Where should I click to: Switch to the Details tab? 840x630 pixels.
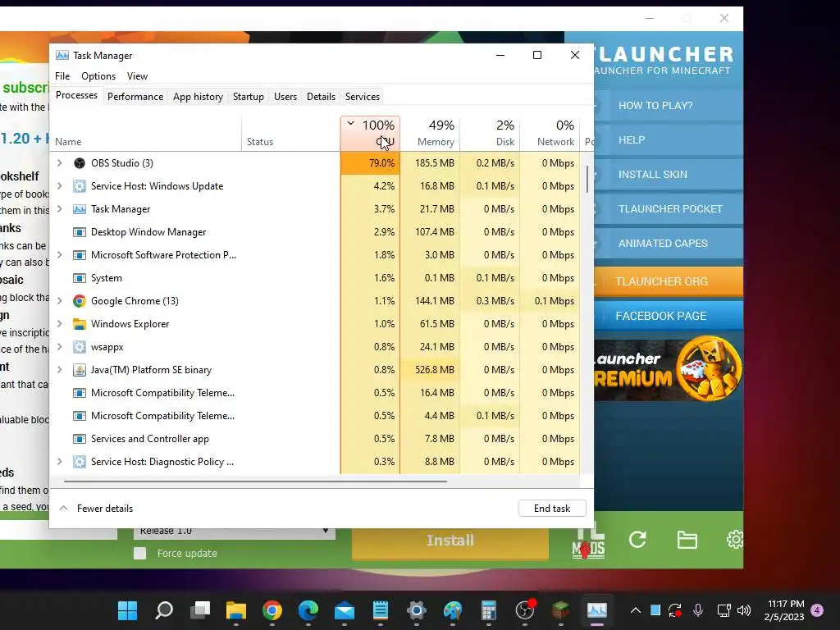(x=321, y=97)
